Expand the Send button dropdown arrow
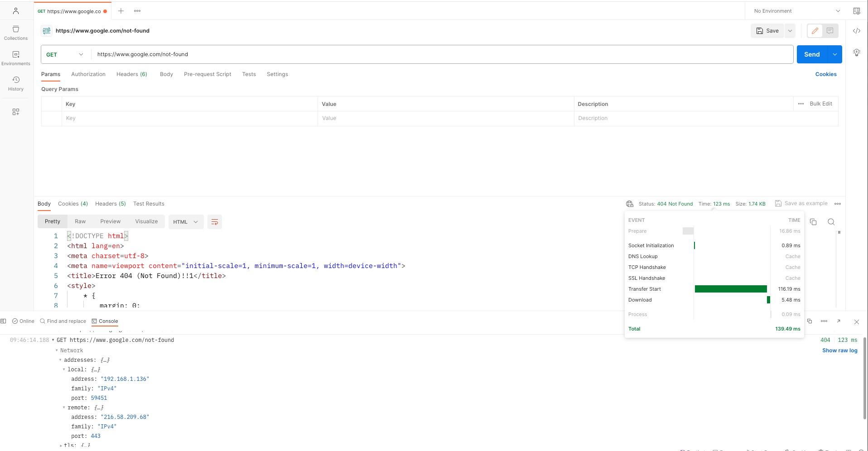 click(834, 54)
